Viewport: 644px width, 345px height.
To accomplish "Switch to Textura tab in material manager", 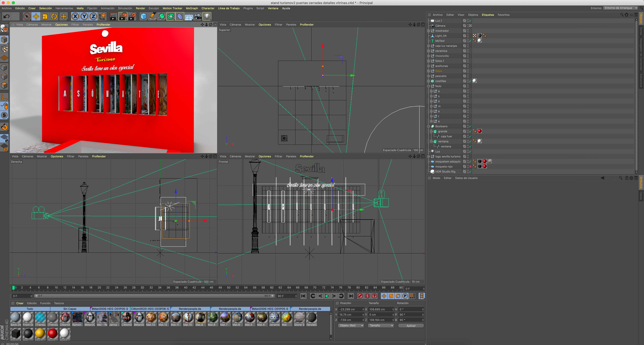I will point(59,303).
